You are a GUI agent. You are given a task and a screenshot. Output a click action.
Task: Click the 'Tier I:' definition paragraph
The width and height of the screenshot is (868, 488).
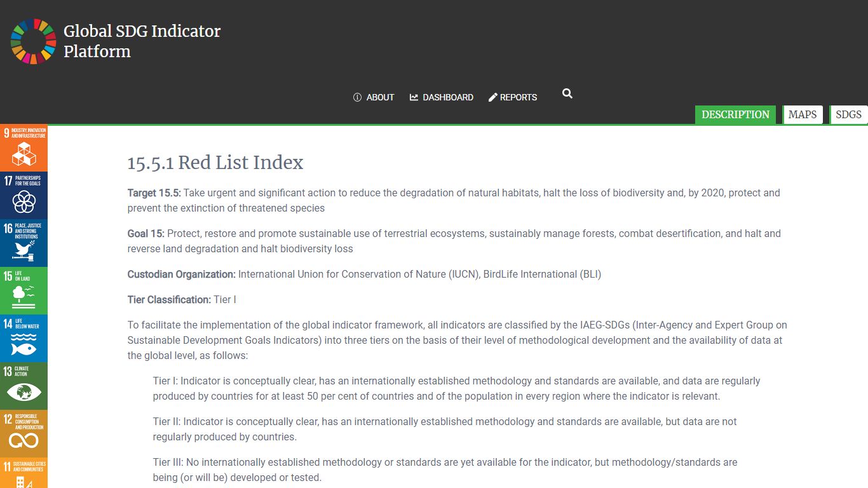(456, 388)
